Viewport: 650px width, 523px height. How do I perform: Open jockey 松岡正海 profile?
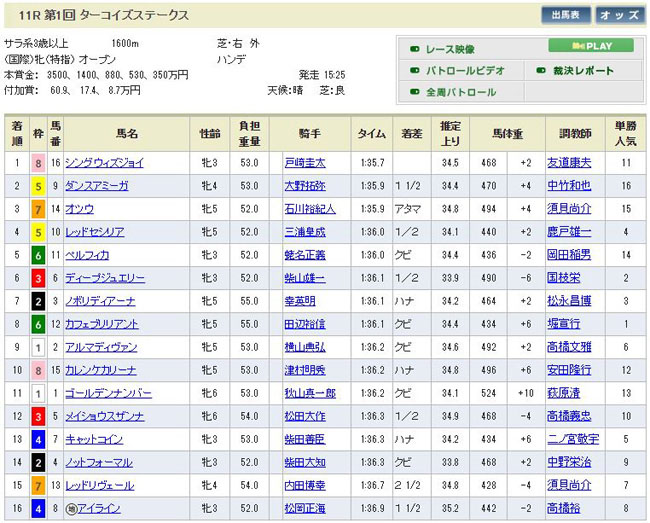pos(304,508)
